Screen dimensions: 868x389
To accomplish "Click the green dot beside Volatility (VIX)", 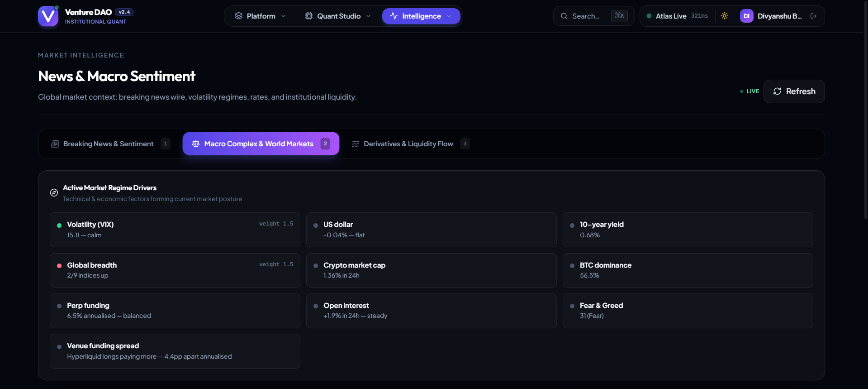I will (59, 225).
